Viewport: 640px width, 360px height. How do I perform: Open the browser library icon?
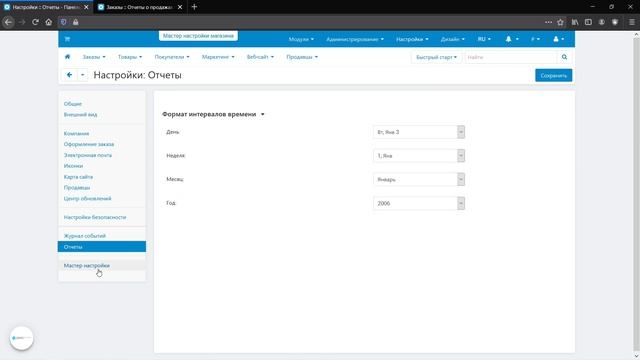tap(575, 22)
